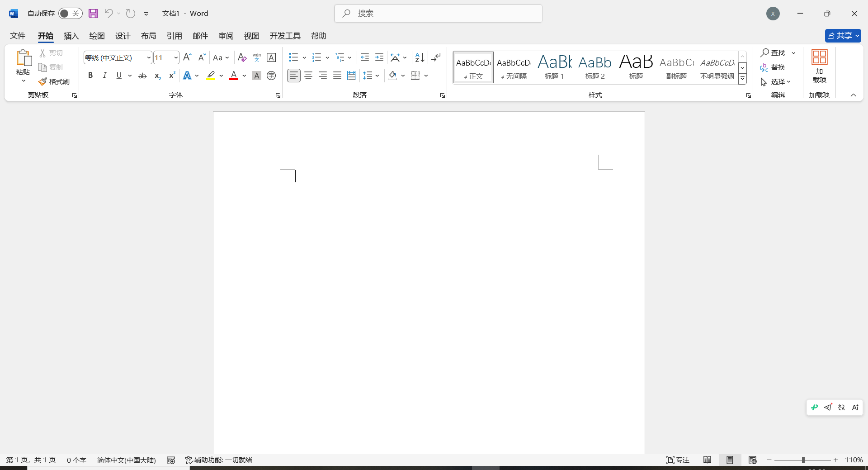Open the Change Case (Aa) dropdown
The image size is (868, 470).
(221, 57)
